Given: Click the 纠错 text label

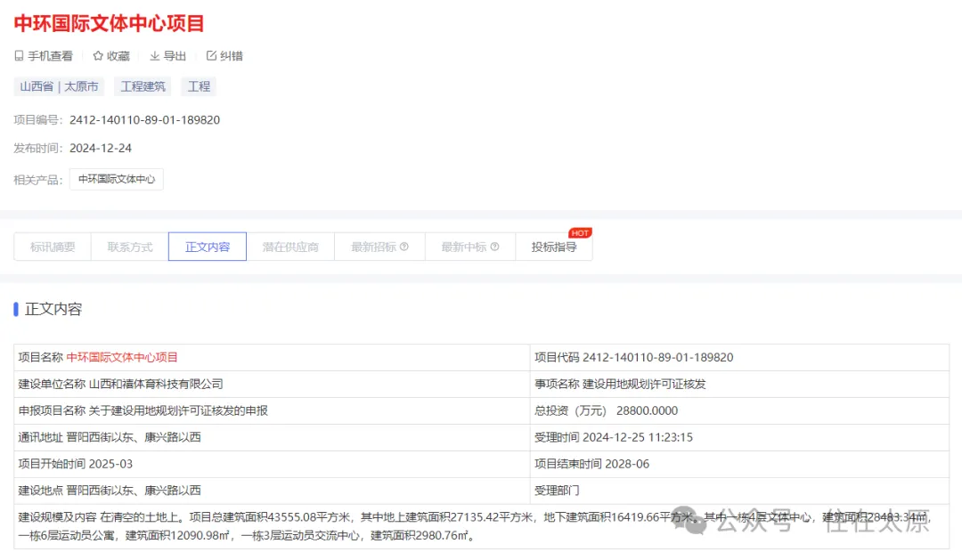Looking at the screenshot, I should coord(232,56).
